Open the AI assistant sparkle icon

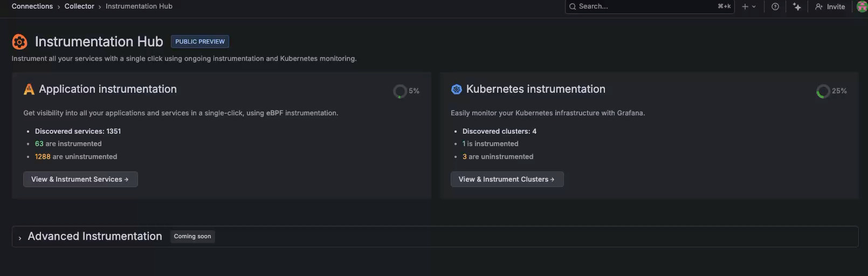coord(797,6)
